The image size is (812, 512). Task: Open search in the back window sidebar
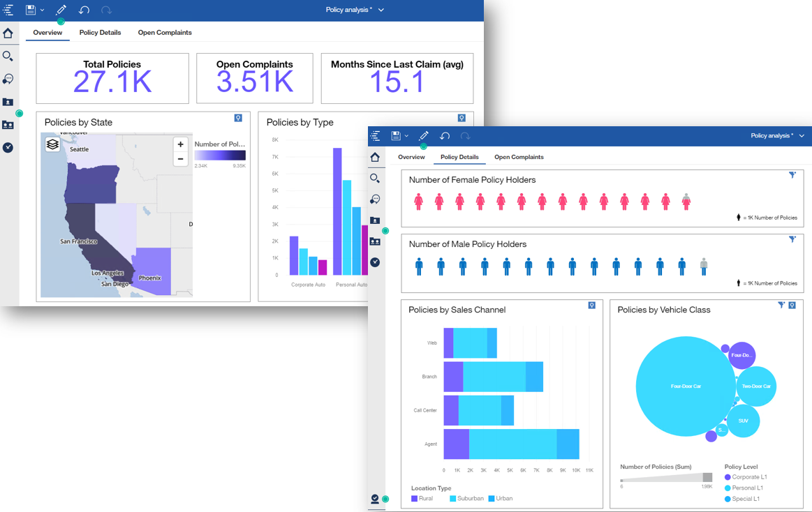coord(8,56)
